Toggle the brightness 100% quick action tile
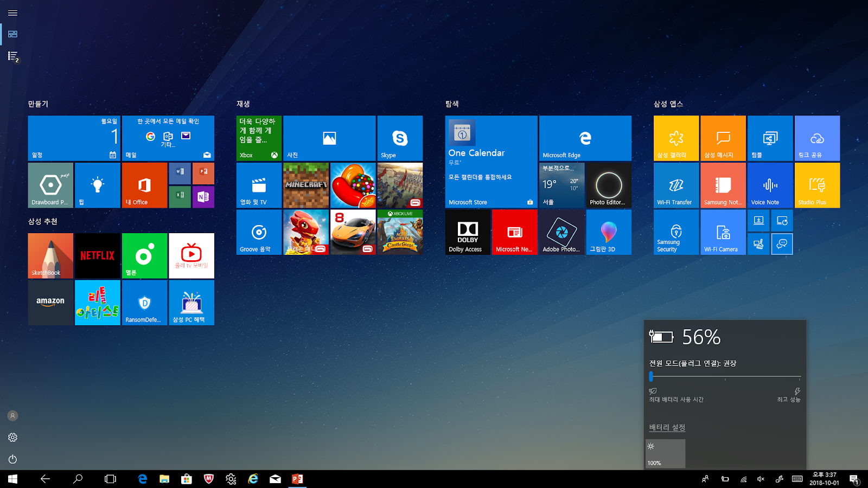Screen dimensions: 868x488 pyautogui.click(x=665, y=453)
